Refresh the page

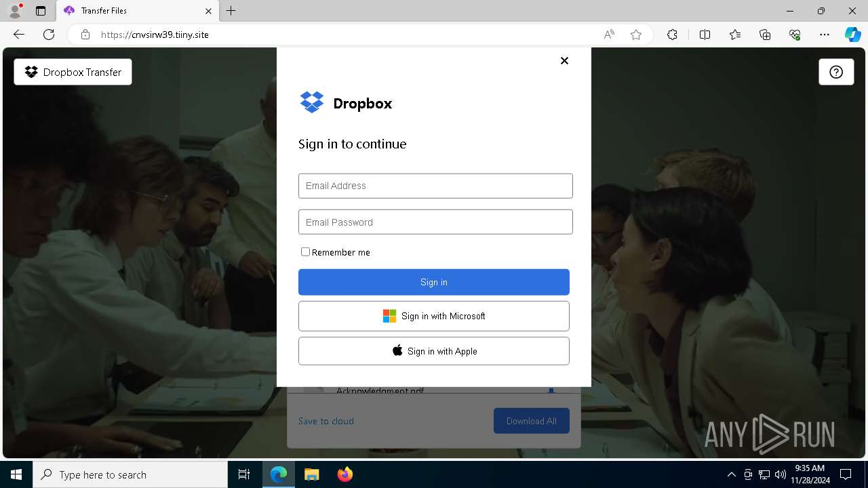(x=49, y=35)
